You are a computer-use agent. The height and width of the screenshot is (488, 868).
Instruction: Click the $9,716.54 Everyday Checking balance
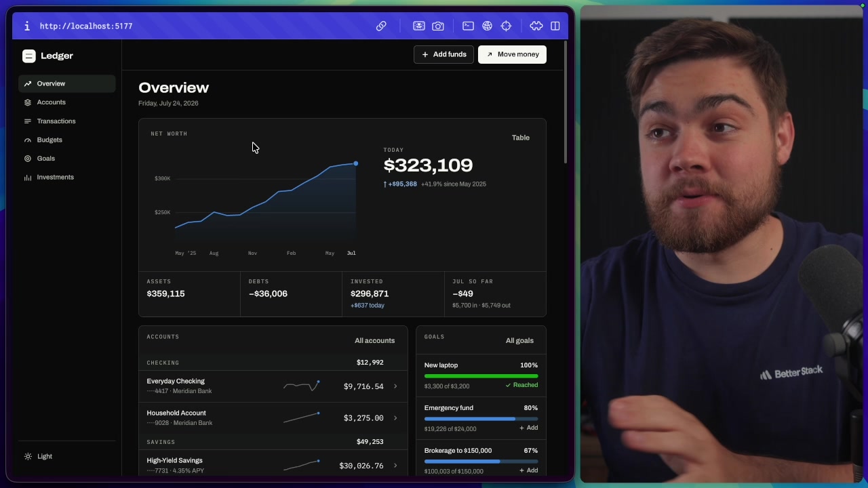point(363,386)
